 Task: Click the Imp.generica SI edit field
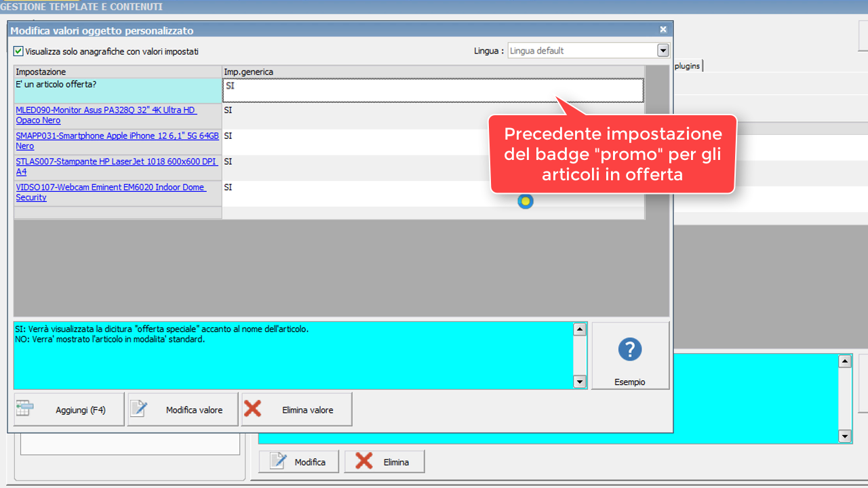click(x=433, y=90)
